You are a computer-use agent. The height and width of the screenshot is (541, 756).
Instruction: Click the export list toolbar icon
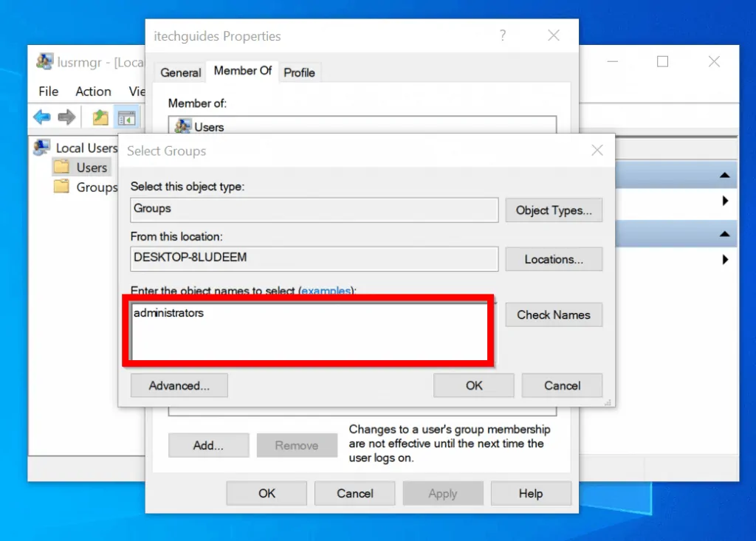pos(99,117)
